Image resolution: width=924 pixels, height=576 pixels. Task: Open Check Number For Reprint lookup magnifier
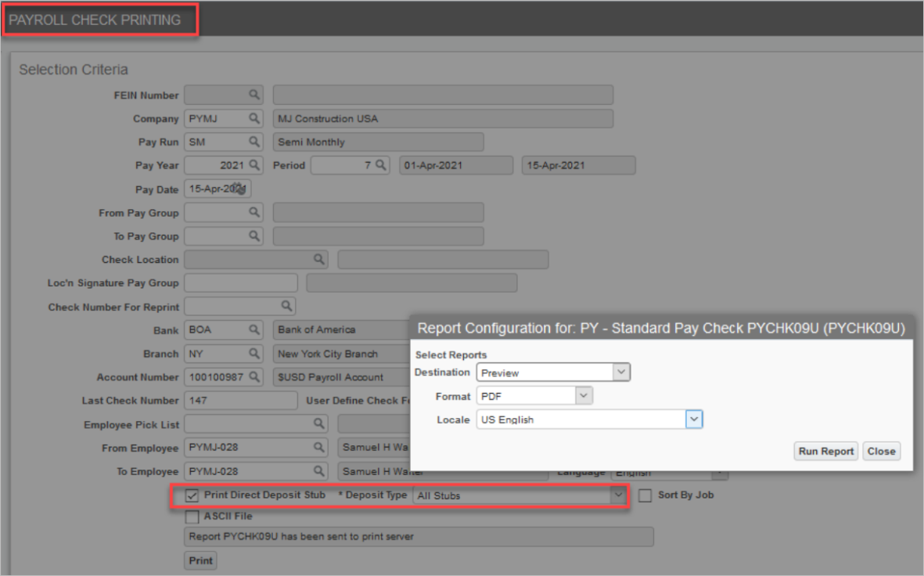click(x=286, y=306)
